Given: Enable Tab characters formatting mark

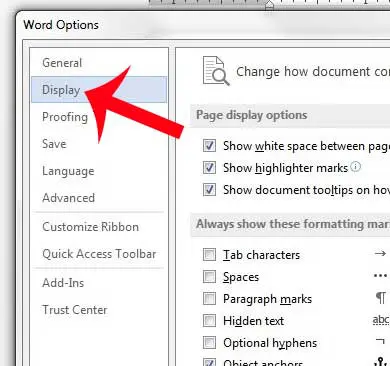Looking at the screenshot, I should [x=209, y=255].
